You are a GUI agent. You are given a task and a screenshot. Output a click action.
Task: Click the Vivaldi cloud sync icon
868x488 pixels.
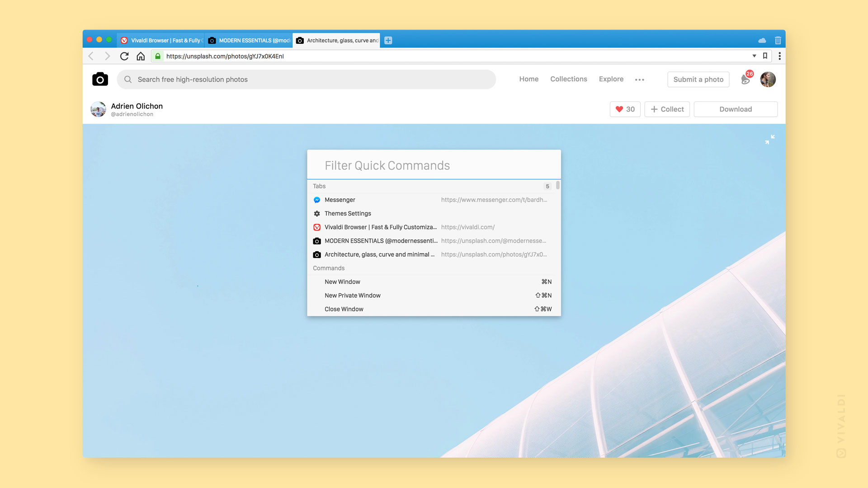763,40
